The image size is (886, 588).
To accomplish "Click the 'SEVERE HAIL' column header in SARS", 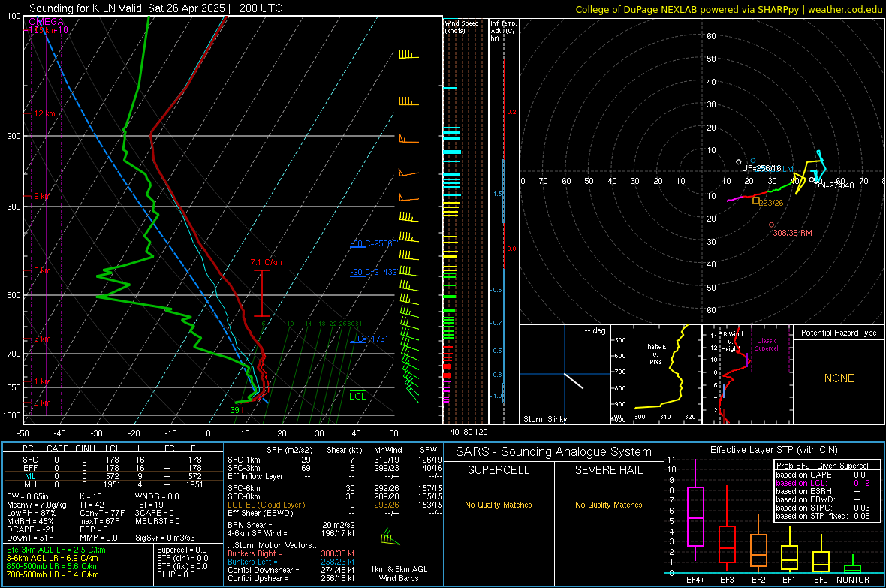I will 608,470.
